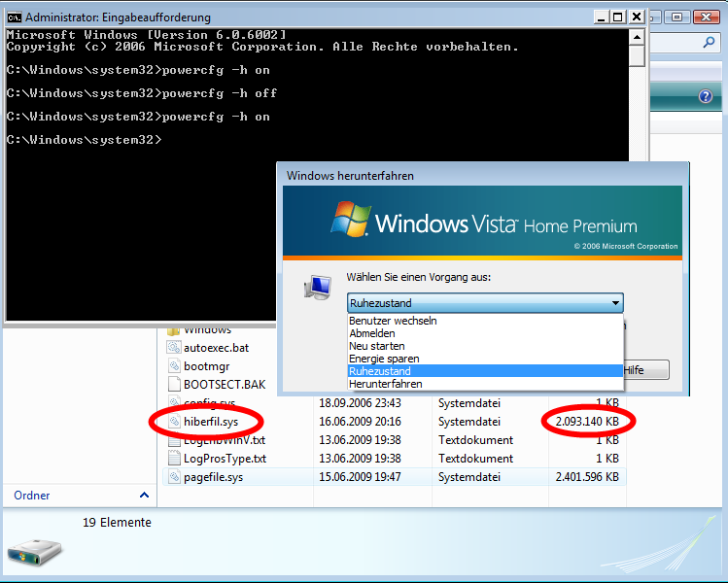Image resolution: width=728 pixels, height=583 pixels.
Task: Click the BOOTSECT.BAK file icon
Action: (x=174, y=385)
